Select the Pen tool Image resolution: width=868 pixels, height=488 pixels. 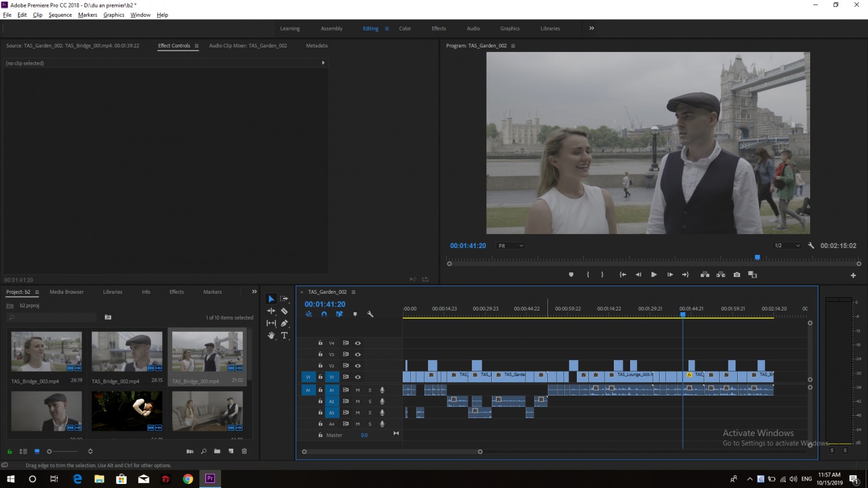pos(284,323)
